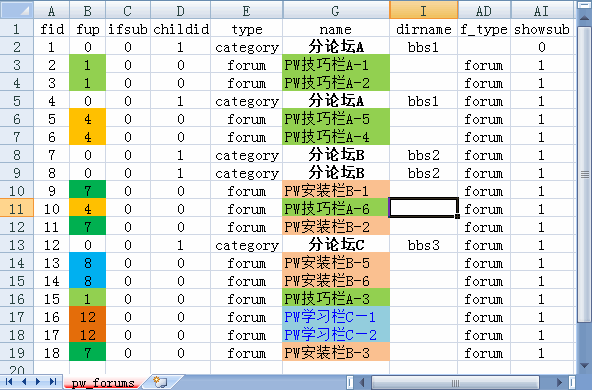Click the 'f_type' header cell
Screen dimensions: 592x390
(x=484, y=29)
